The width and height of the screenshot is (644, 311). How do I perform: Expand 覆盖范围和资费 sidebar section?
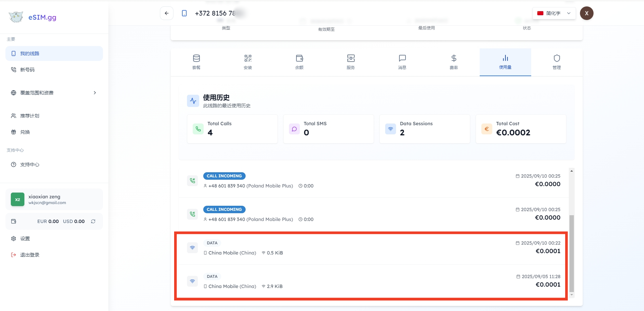tap(54, 93)
